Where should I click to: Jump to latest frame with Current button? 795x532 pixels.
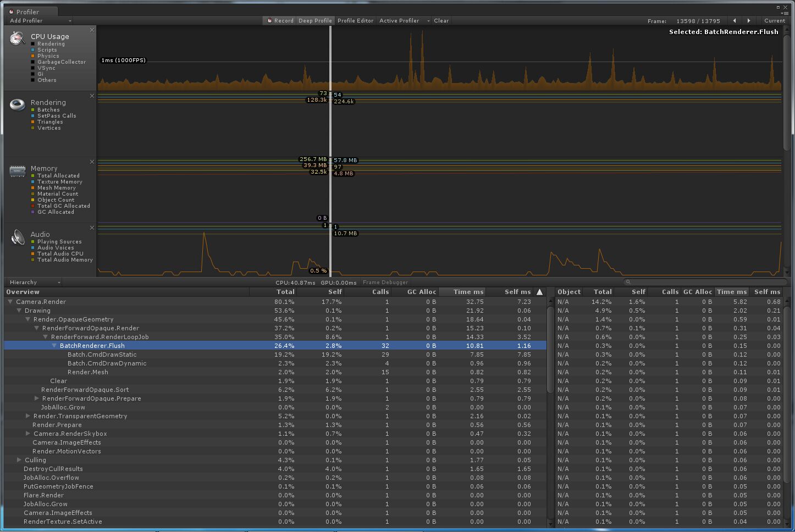pos(775,20)
